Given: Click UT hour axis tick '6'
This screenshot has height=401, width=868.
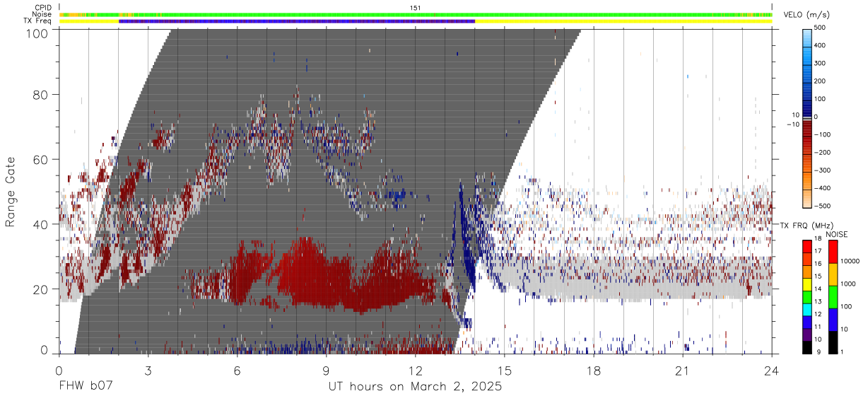Looking at the screenshot, I should point(237,370).
